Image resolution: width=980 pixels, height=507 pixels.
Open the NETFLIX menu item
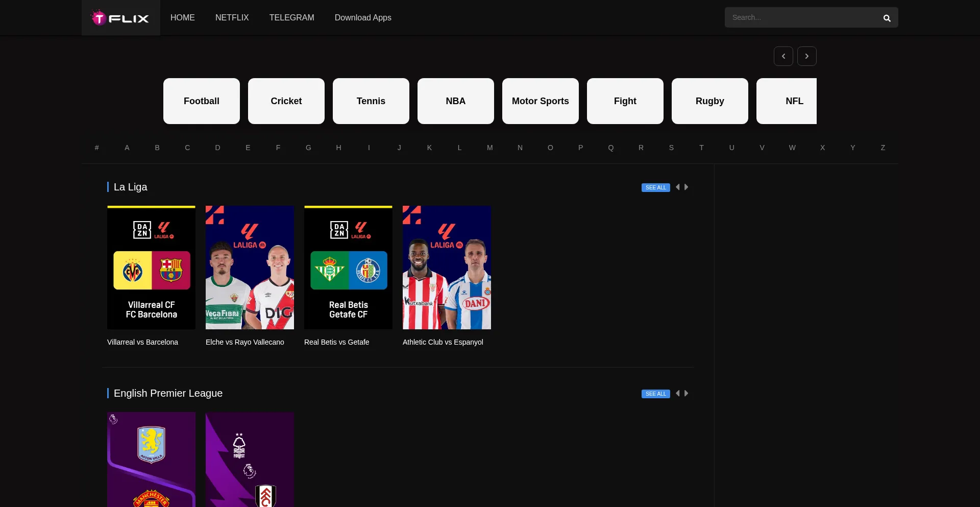tap(232, 17)
